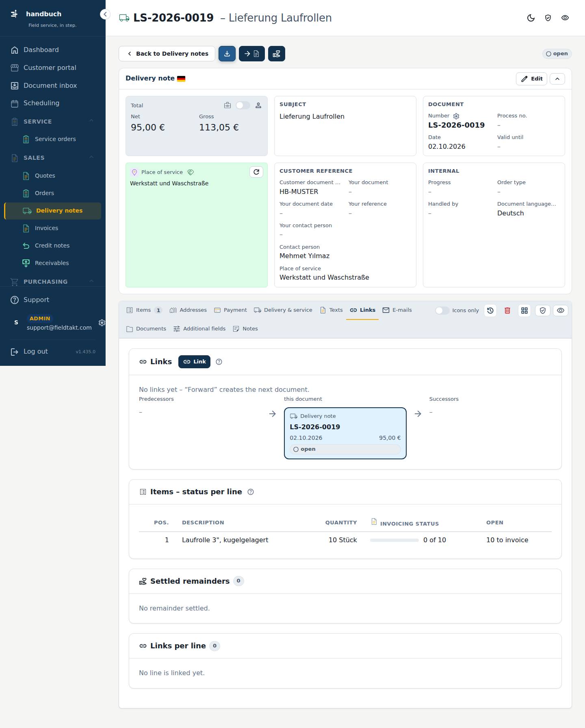Click the download delivery note icon button

[227, 54]
